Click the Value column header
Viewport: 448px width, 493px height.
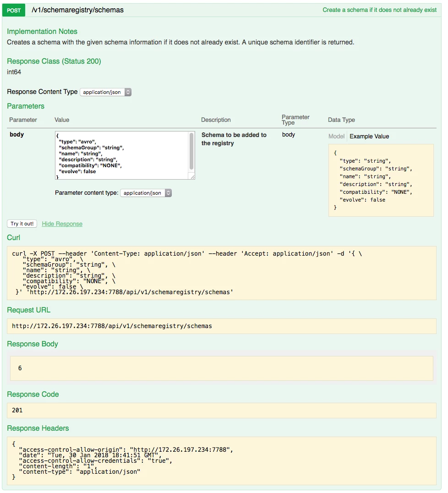coord(62,120)
